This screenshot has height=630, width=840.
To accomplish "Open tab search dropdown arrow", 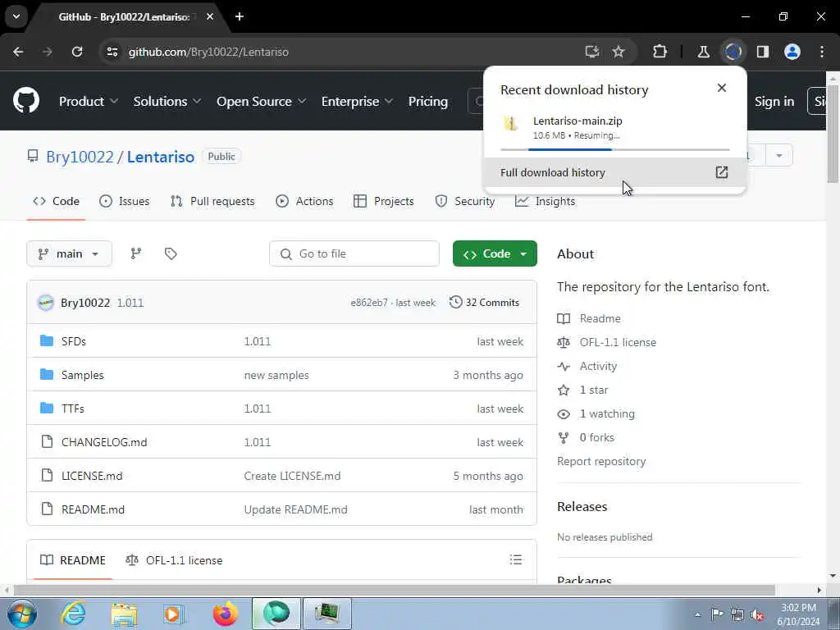I will coord(16,16).
